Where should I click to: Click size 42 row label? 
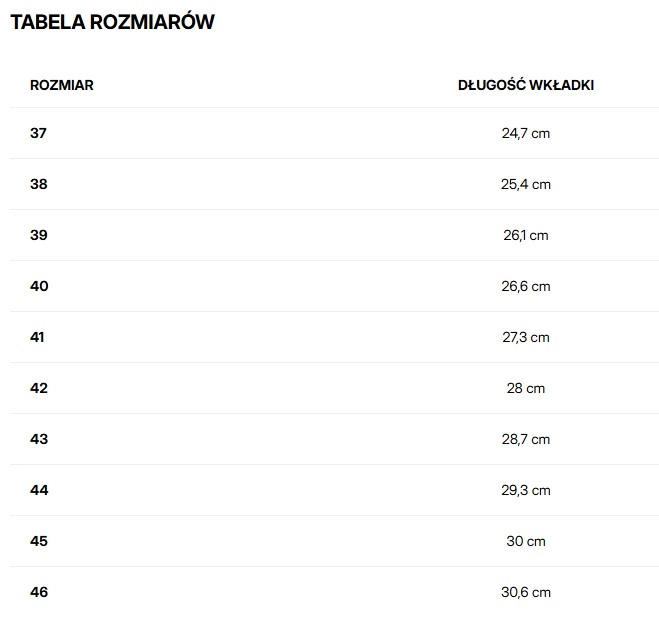39,388
